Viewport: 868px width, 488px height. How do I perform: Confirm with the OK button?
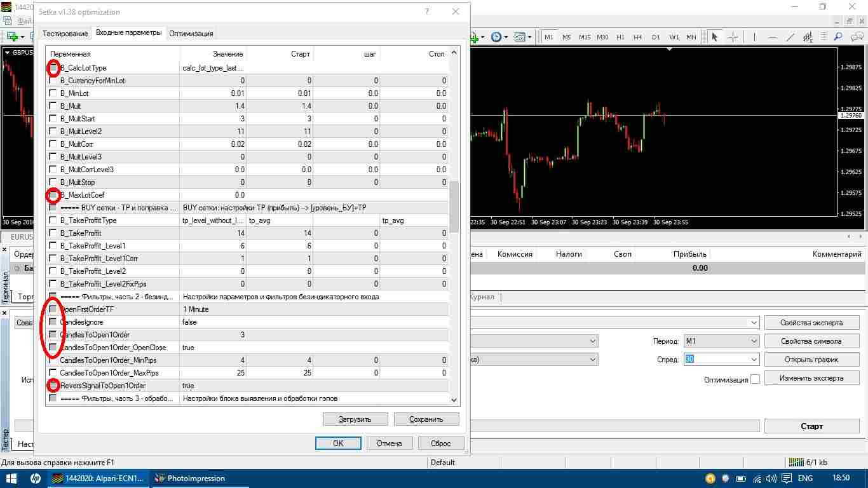coord(338,444)
